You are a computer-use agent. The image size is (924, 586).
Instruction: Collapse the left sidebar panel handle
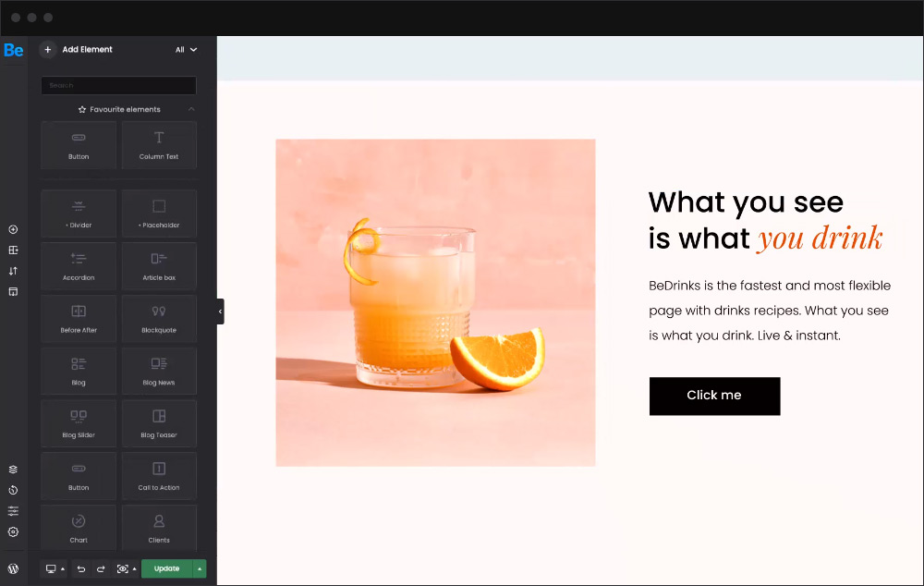tap(221, 311)
